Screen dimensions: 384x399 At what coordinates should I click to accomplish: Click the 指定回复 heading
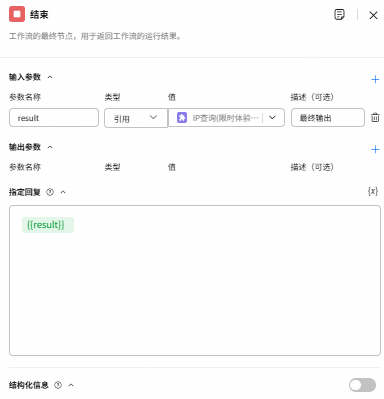25,192
